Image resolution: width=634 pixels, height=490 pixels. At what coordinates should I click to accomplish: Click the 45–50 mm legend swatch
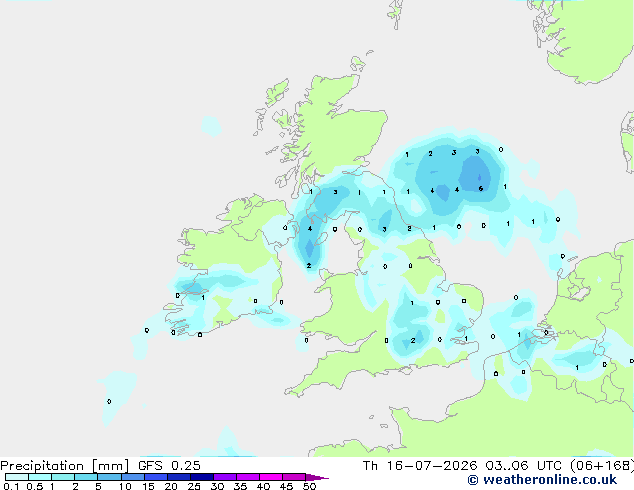[294, 477]
